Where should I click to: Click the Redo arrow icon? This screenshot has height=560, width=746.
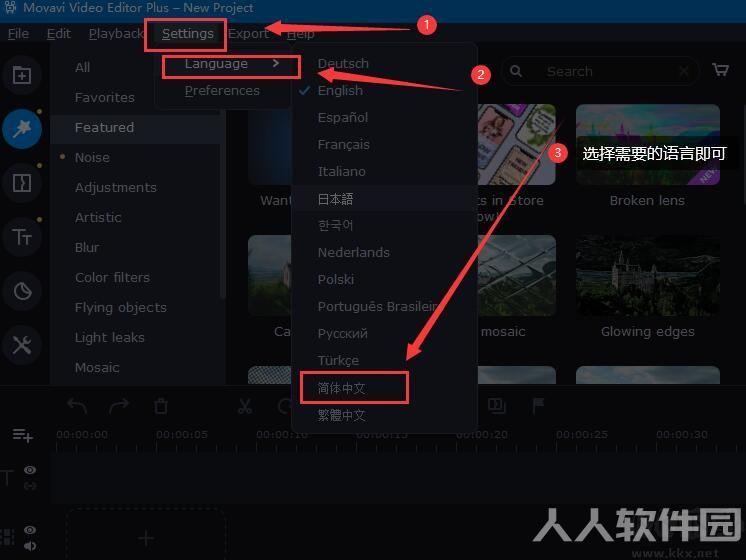click(x=119, y=406)
